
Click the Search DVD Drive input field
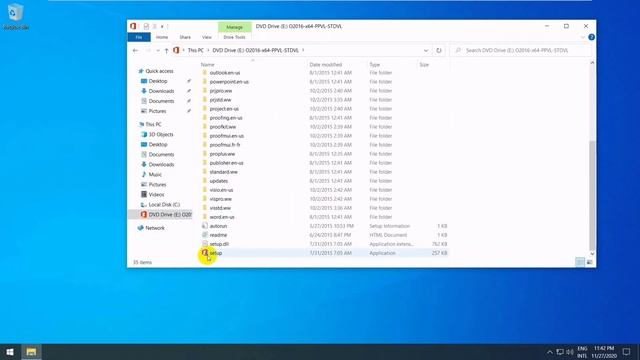[520, 50]
